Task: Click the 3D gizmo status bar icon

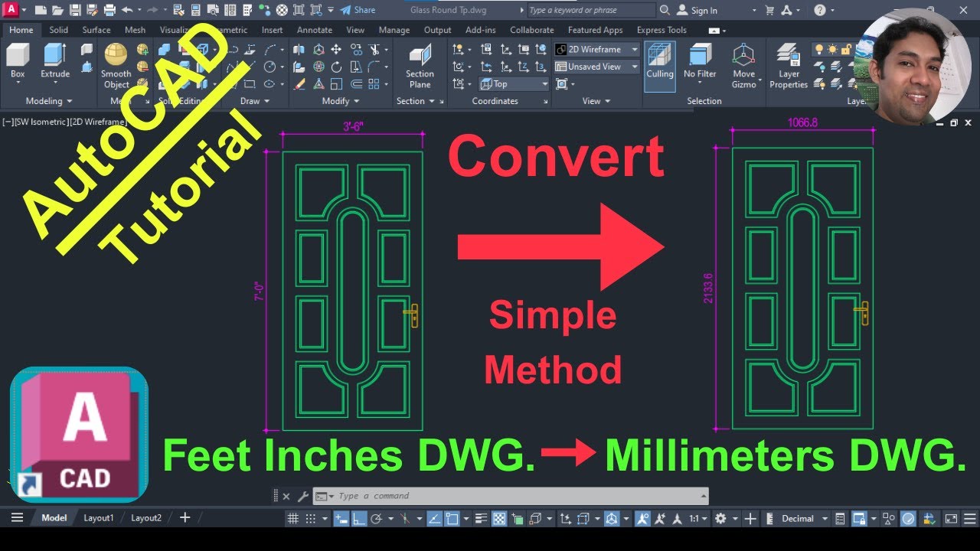Action: coord(611,518)
